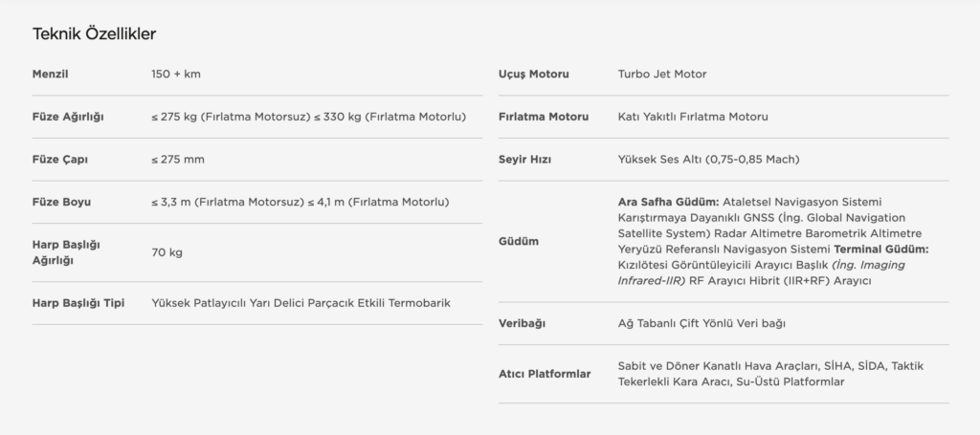Click the Turbo Jet Motor value
The image size is (980, 435).
click(x=662, y=75)
